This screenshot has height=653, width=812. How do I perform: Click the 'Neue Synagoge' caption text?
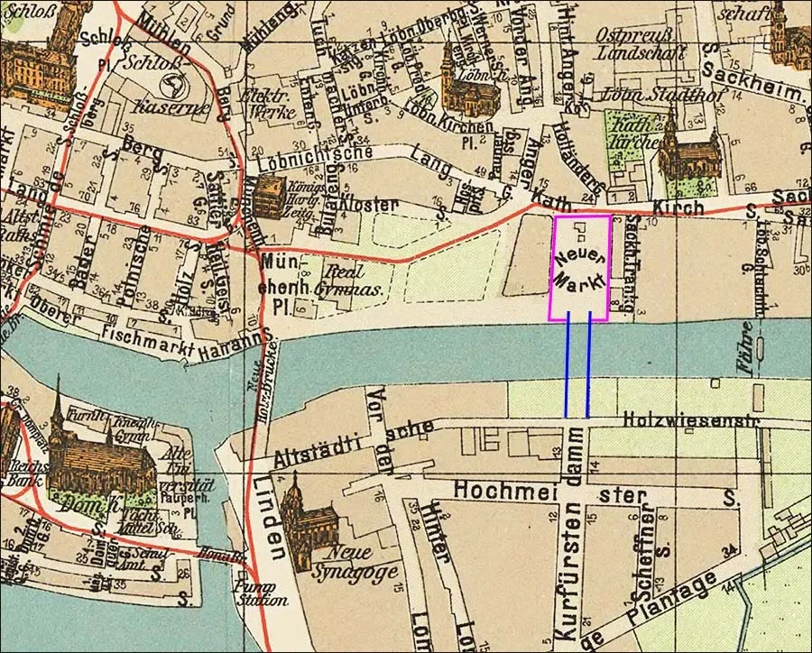click(x=354, y=564)
